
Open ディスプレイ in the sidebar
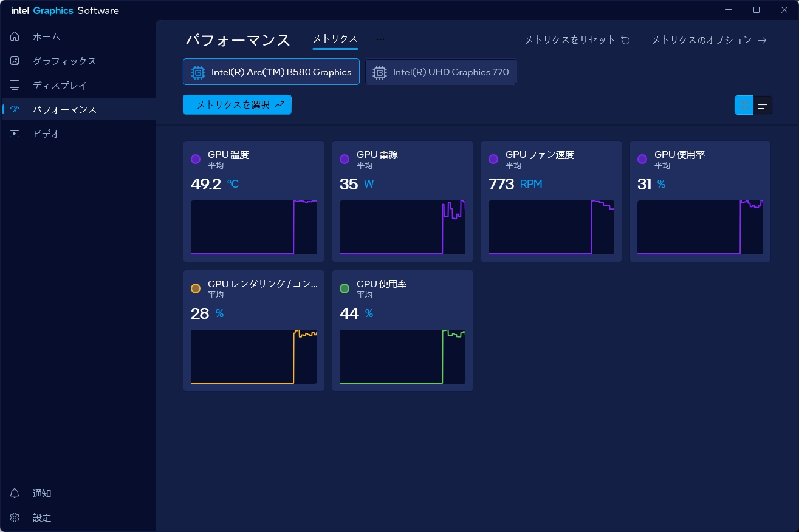pyautogui.click(x=79, y=85)
